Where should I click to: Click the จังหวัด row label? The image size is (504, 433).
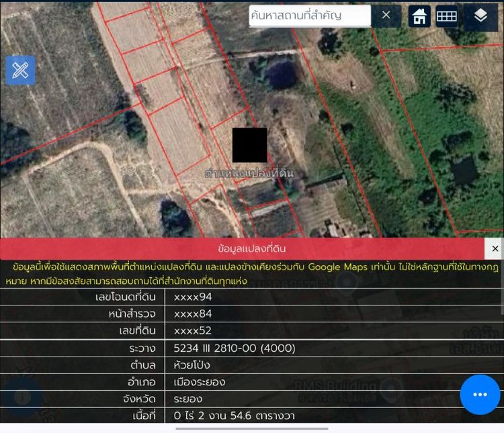coord(139,399)
